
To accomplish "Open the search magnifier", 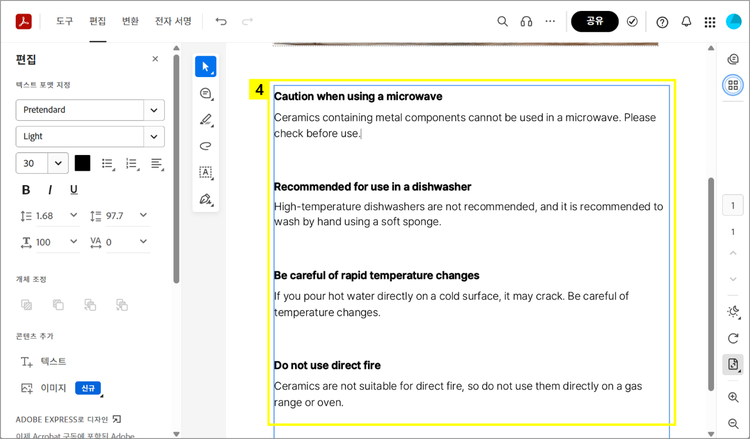I will 503,21.
